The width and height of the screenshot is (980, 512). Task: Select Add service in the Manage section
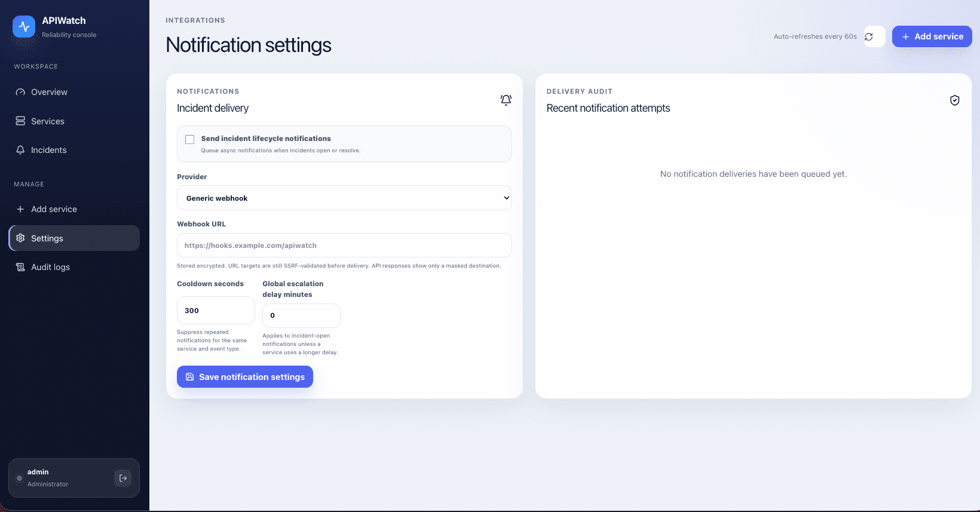(74, 209)
